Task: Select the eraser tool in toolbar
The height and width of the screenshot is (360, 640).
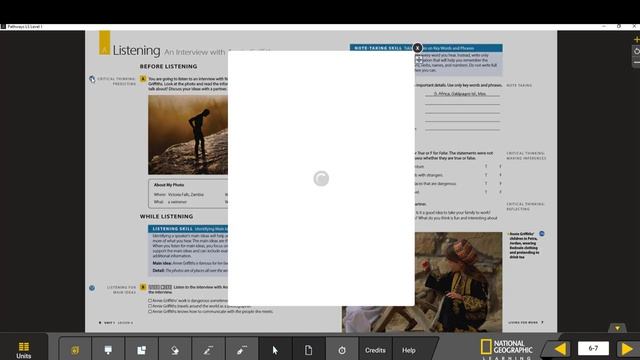Action: tap(175, 350)
